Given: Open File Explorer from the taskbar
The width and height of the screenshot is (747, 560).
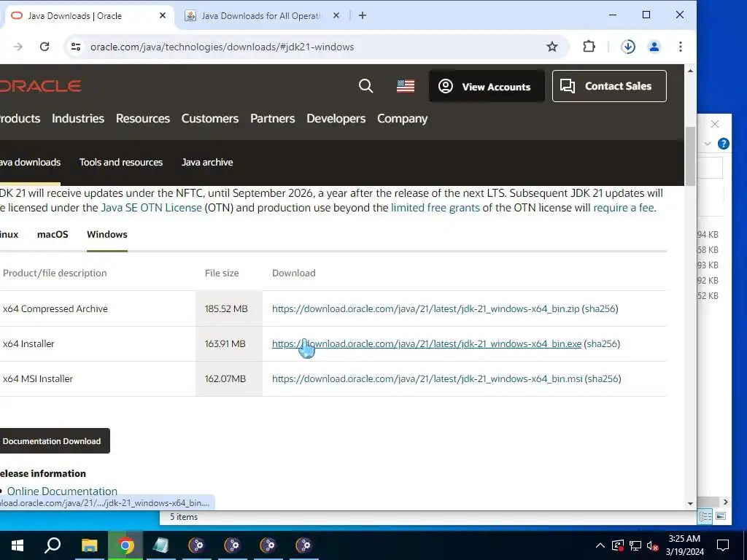Looking at the screenshot, I should (x=89, y=545).
